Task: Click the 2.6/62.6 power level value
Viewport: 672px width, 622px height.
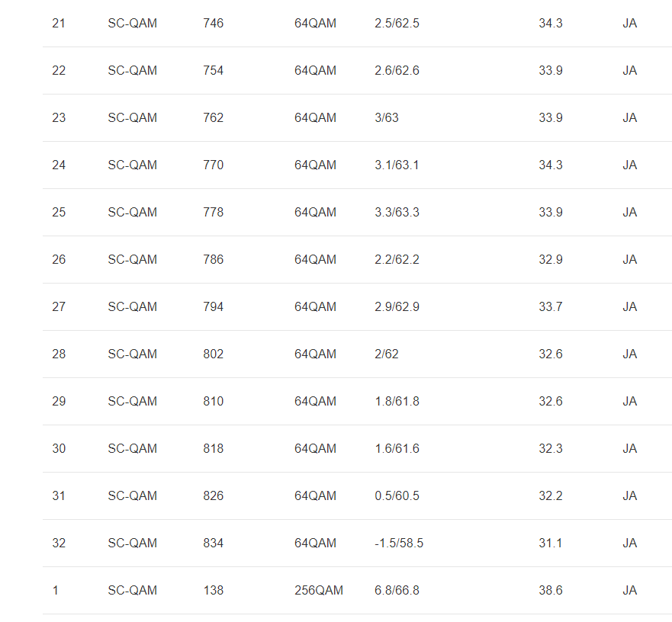Action: [397, 71]
